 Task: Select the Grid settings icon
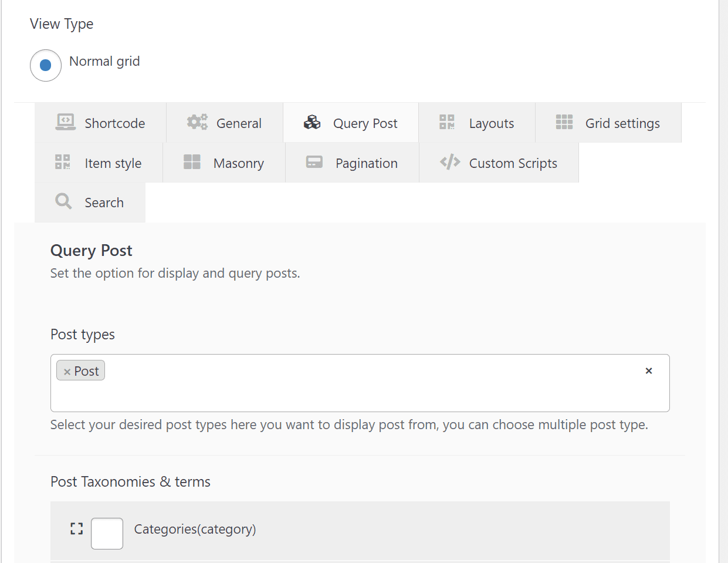tap(564, 122)
